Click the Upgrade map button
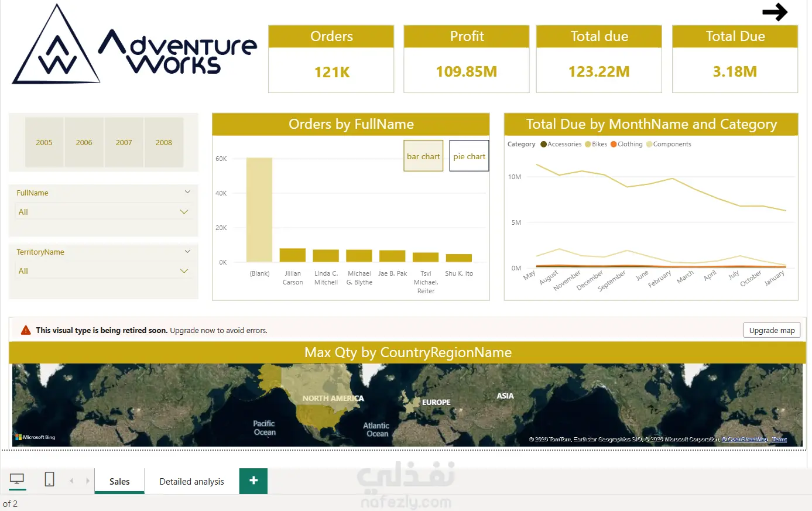 click(772, 330)
